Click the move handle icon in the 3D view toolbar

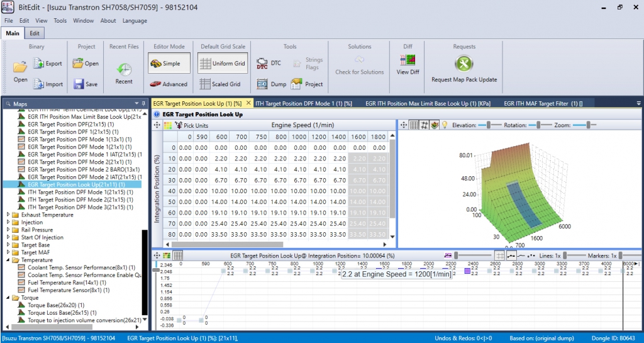[403, 125]
